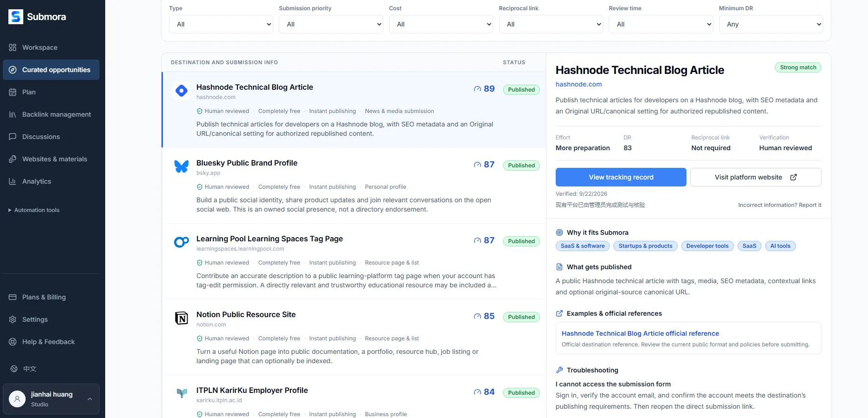This screenshot has height=418, width=868.
Task: Click the Learning Pool logo icon
Action: [182, 242]
